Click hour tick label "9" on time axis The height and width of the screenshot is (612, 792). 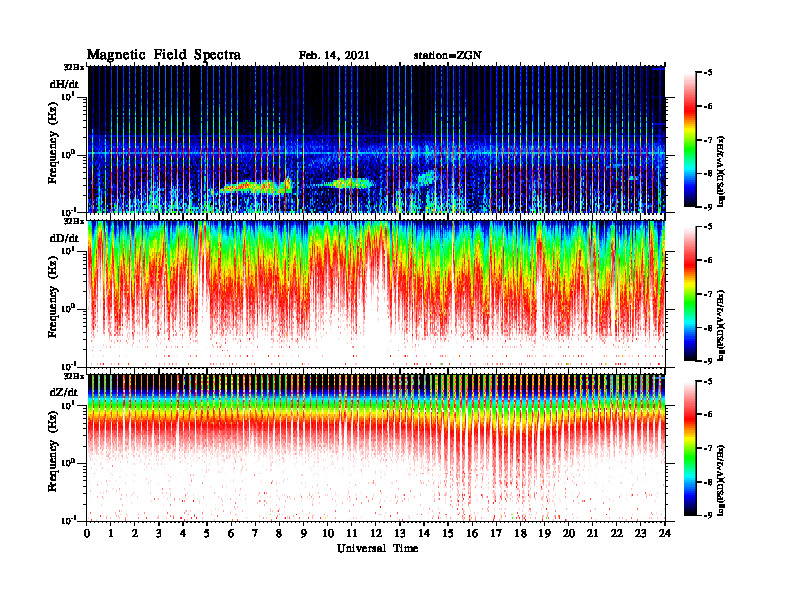[304, 534]
